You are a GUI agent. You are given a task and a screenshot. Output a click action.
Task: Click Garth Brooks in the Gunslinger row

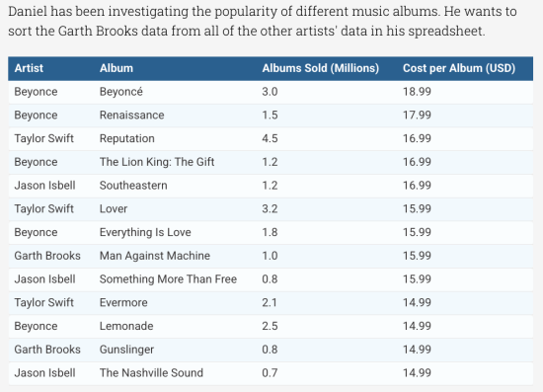pos(47,350)
